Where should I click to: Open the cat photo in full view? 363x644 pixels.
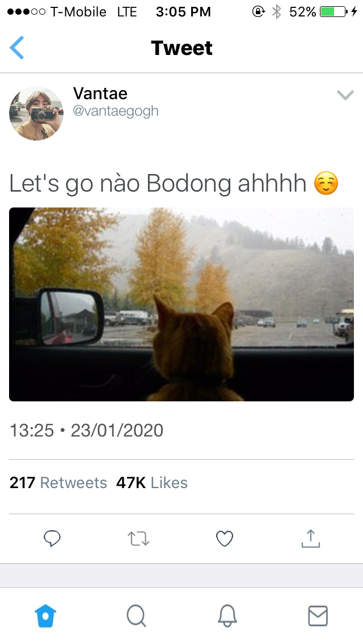[x=181, y=304]
